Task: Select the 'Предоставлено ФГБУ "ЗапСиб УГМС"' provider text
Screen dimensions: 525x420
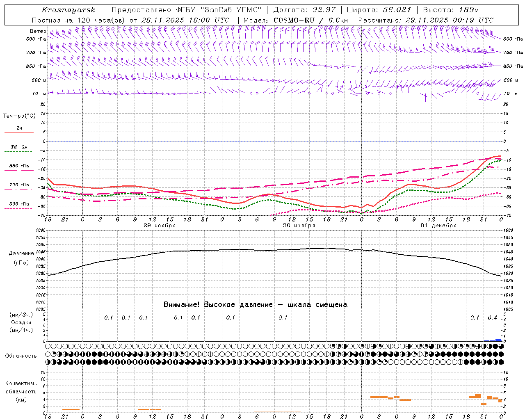Action: [187, 10]
